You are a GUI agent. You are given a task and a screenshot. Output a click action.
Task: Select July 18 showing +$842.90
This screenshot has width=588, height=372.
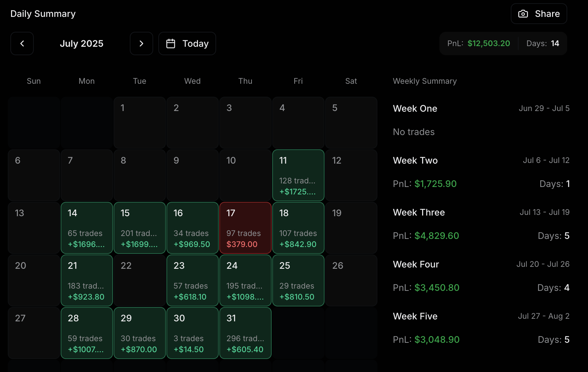[x=298, y=228]
